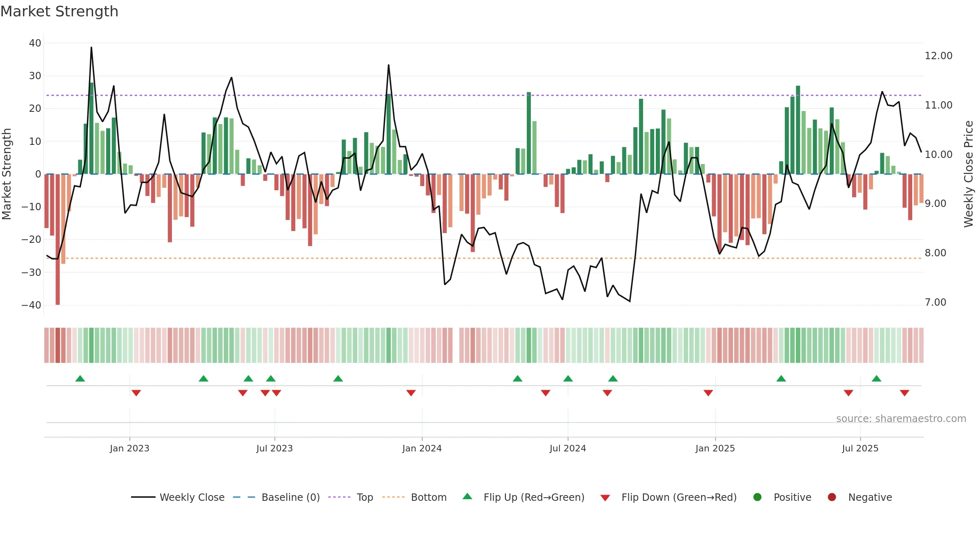
Task: Click the Jan 2023 x-axis label
Action: coord(129,448)
